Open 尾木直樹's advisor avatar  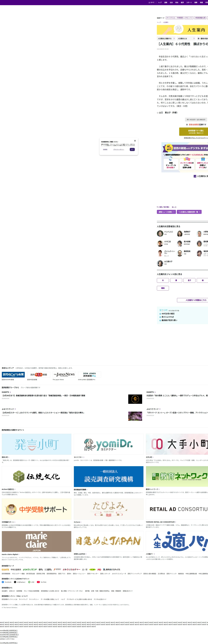pyautogui.click(x=180, y=243)
